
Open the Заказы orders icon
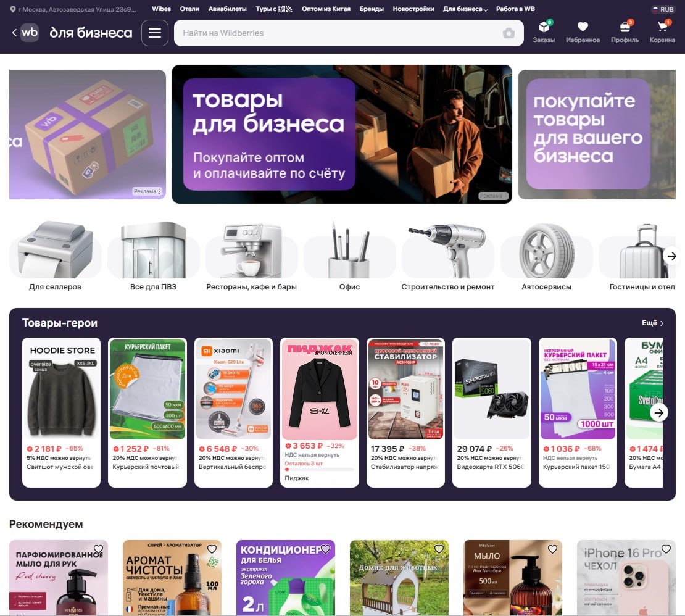pos(544,28)
